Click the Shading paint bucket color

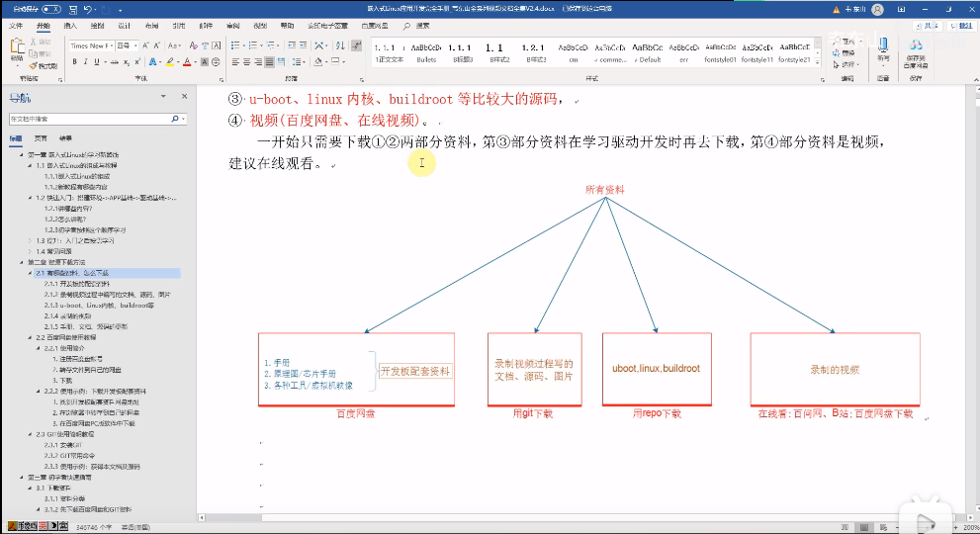pyautogui.click(x=318, y=62)
